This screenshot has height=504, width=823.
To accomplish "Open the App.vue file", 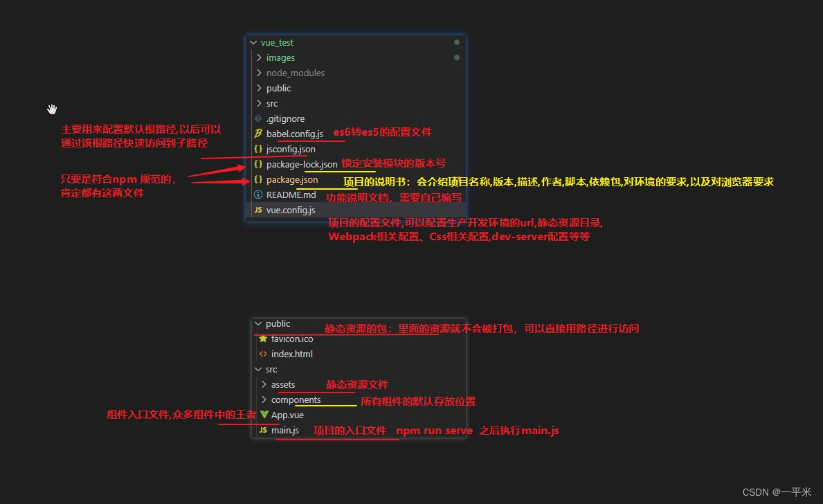I will coord(287,415).
